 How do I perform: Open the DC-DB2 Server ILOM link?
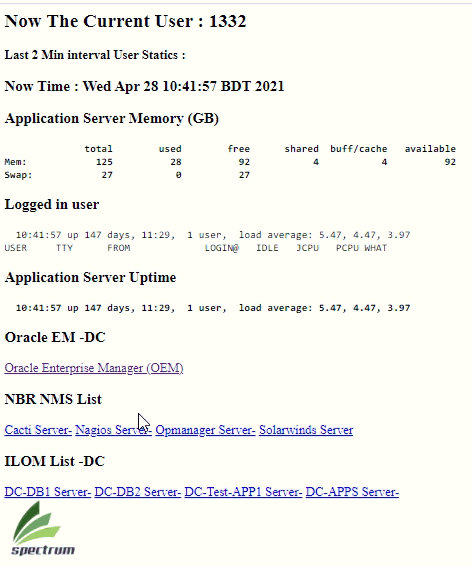coord(137,492)
